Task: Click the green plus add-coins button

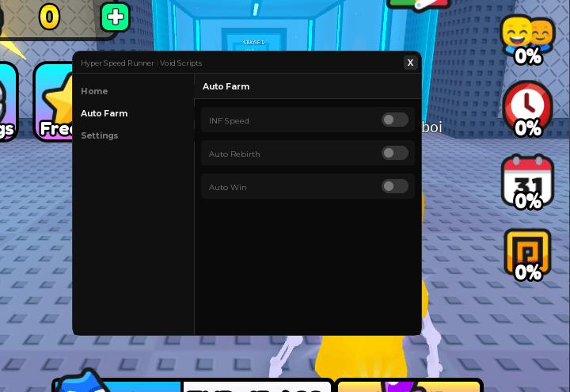Action: click(116, 17)
